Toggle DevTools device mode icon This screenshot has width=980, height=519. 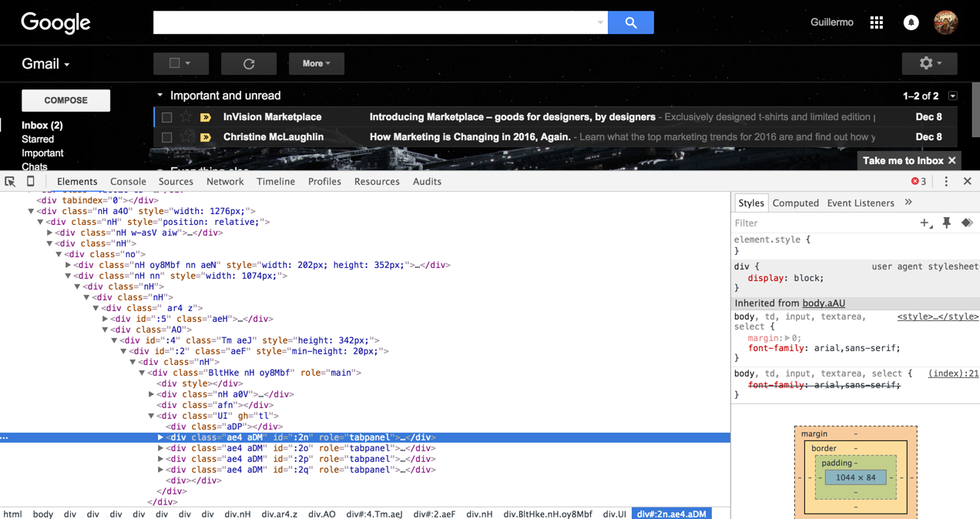tap(31, 182)
